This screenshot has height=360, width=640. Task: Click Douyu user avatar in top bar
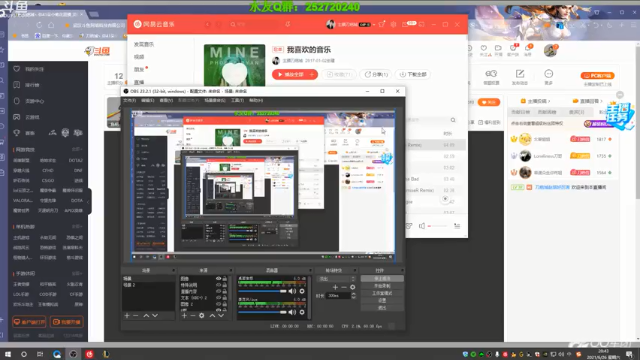click(x=550, y=51)
